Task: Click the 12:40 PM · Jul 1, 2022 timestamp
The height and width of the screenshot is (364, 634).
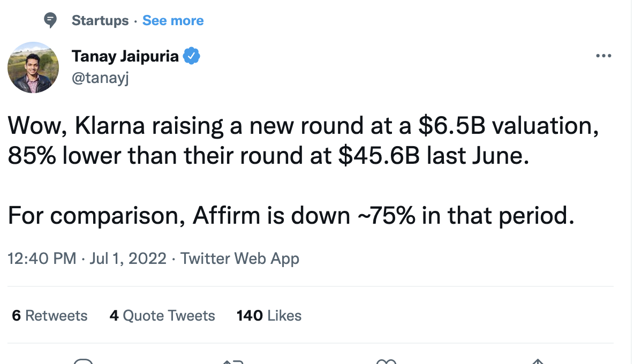Action: tap(87, 259)
